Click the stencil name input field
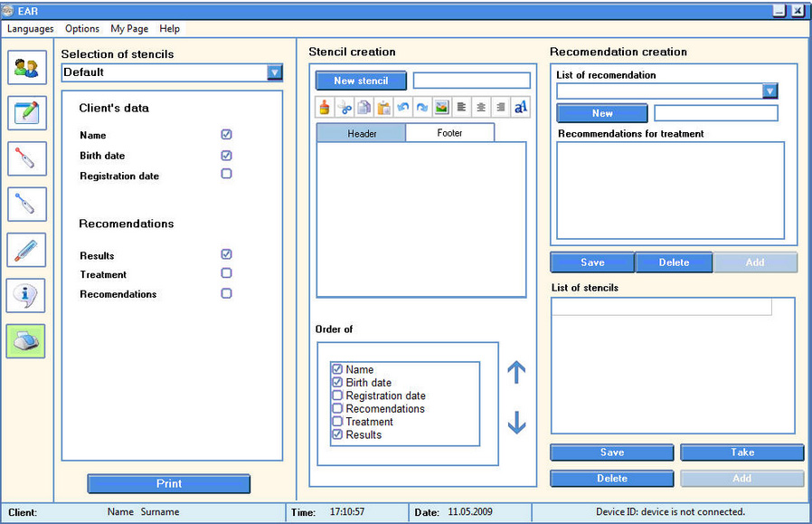The width and height of the screenshot is (812, 524). coord(471,81)
